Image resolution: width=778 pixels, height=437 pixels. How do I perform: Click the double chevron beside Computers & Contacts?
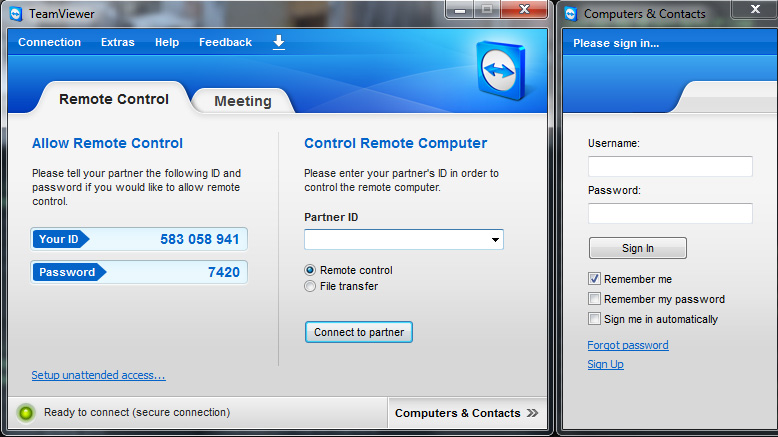coord(532,413)
